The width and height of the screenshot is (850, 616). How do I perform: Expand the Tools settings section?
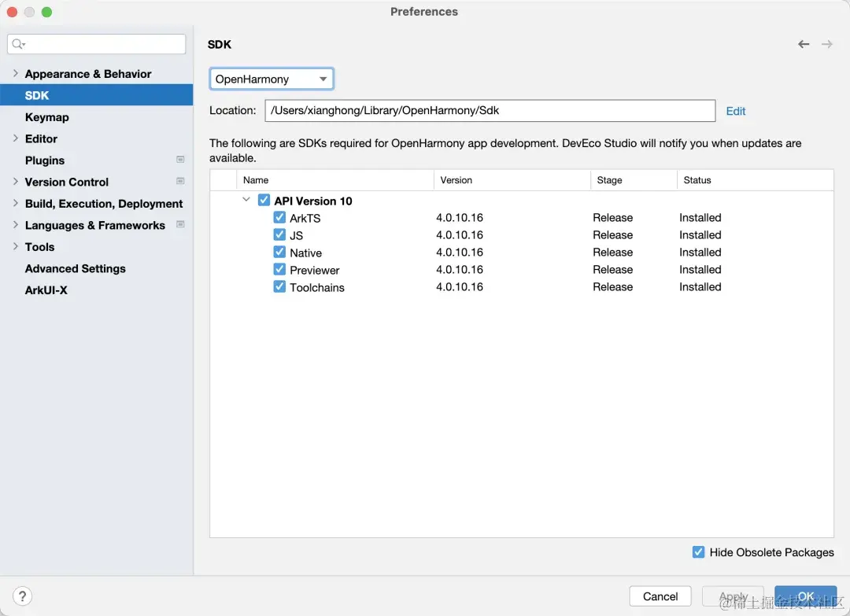pyautogui.click(x=15, y=246)
